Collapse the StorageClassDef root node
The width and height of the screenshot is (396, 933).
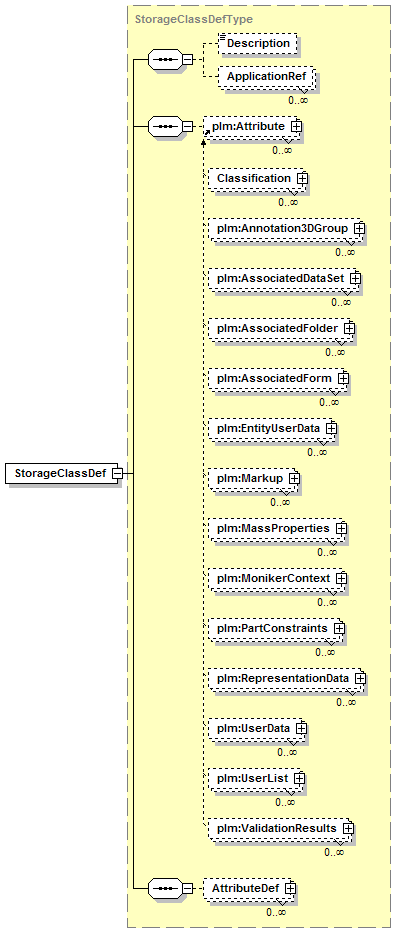pos(118,474)
